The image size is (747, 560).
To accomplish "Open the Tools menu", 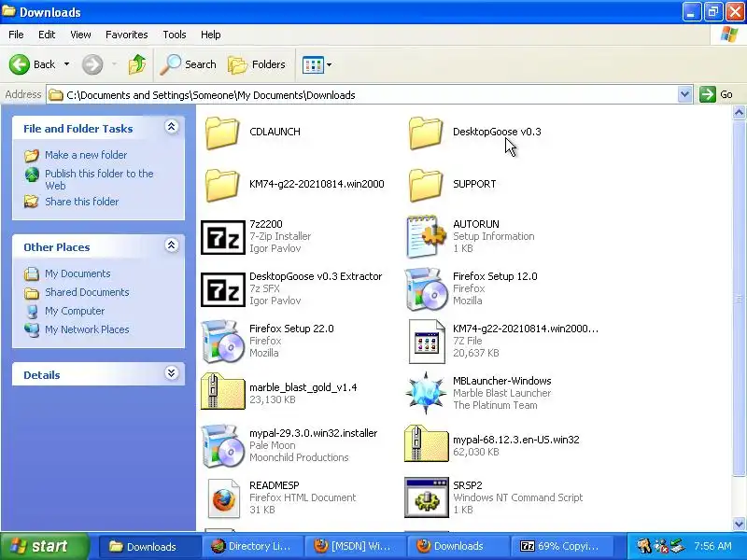I will click(x=175, y=35).
